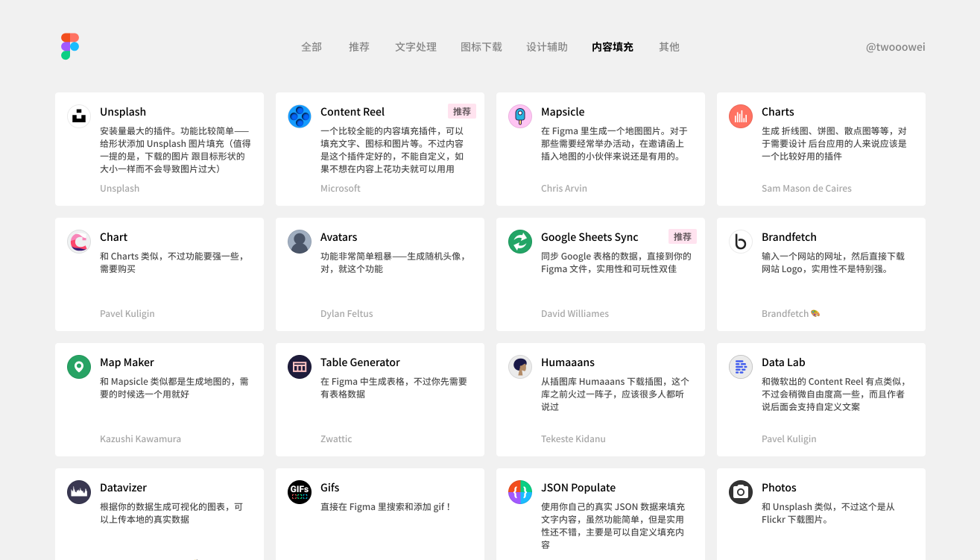The height and width of the screenshot is (560, 980).
Task: Click the JSON Populate braces icon
Action: 520,492
